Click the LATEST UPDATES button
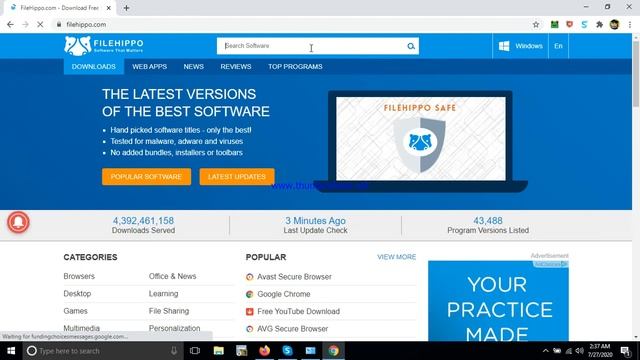This screenshot has height=360, width=640. (237, 177)
